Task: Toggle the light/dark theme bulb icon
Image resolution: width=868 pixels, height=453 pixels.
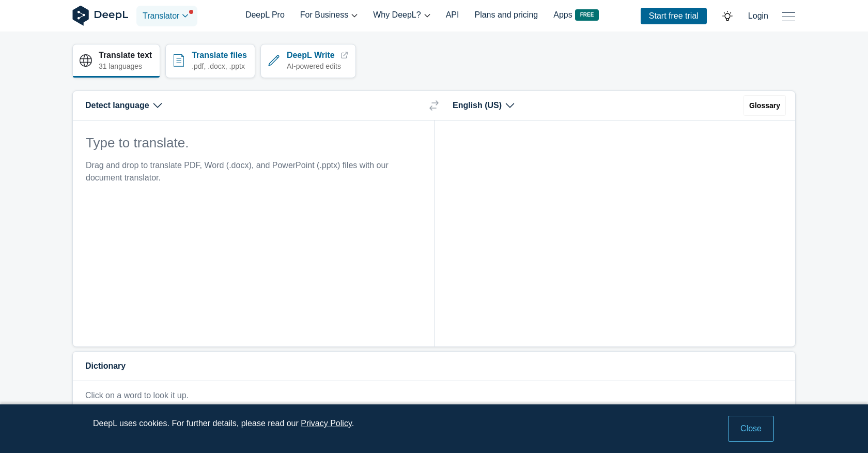Action: pyautogui.click(x=727, y=16)
